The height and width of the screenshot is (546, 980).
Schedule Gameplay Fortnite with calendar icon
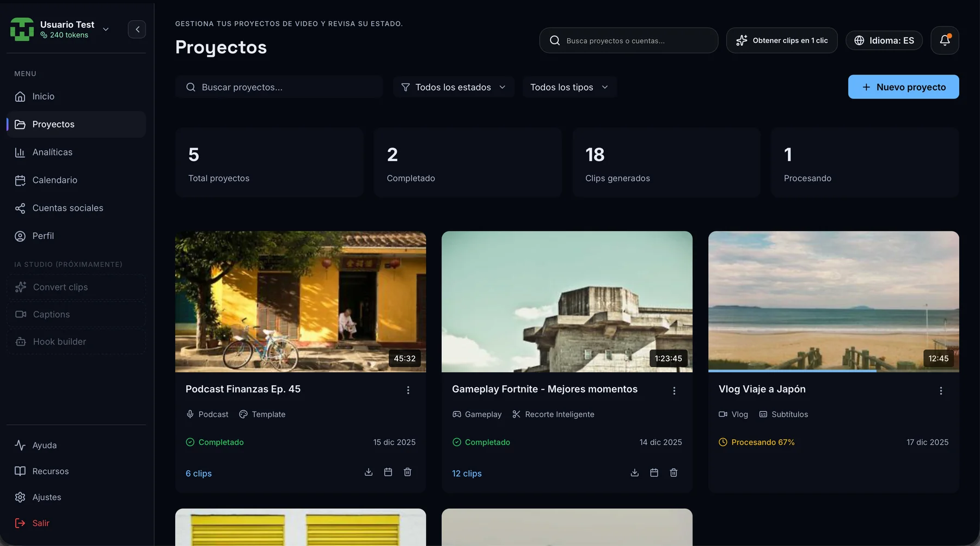654,473
